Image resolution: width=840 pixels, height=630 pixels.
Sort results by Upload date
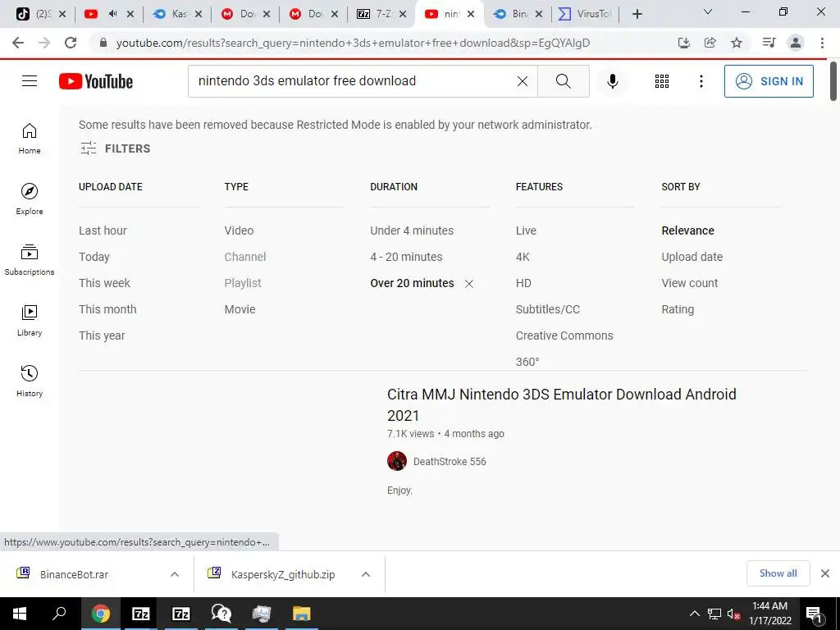click(x=692, y=257)
